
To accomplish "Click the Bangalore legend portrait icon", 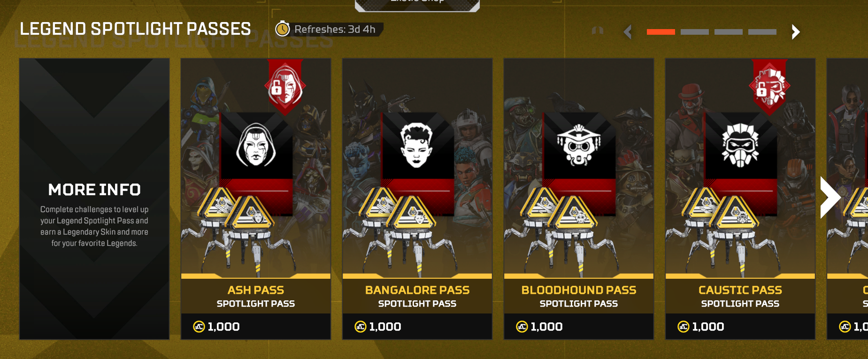I will [x=417, y=145].
